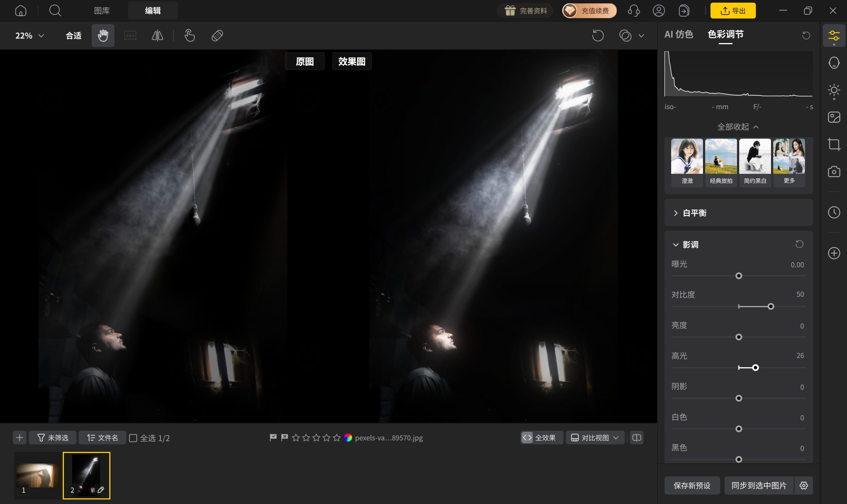Screen dimensions: 847x504
Task: Open the history clock icon
Action: click(x=834, y=212)
